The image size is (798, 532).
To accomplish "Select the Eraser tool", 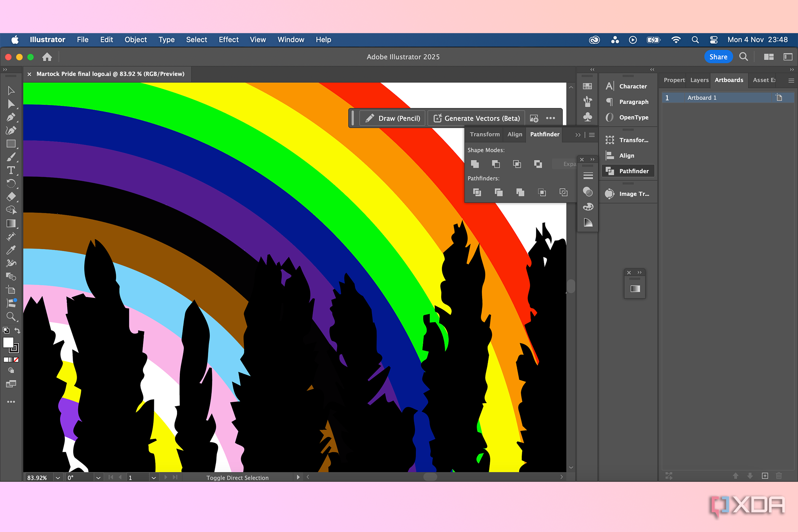I will (11, 196).
